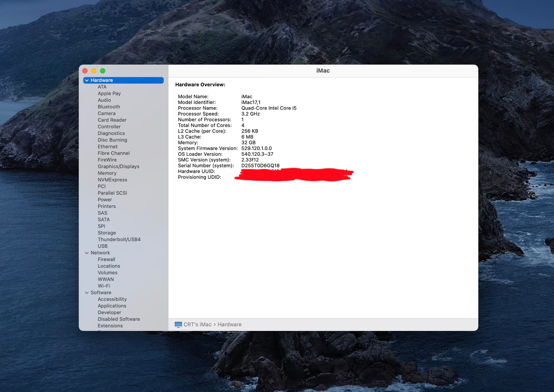Select Applications under Software
Image resolution: width=554 pixels, height=392 pixels.
[112, 306]
